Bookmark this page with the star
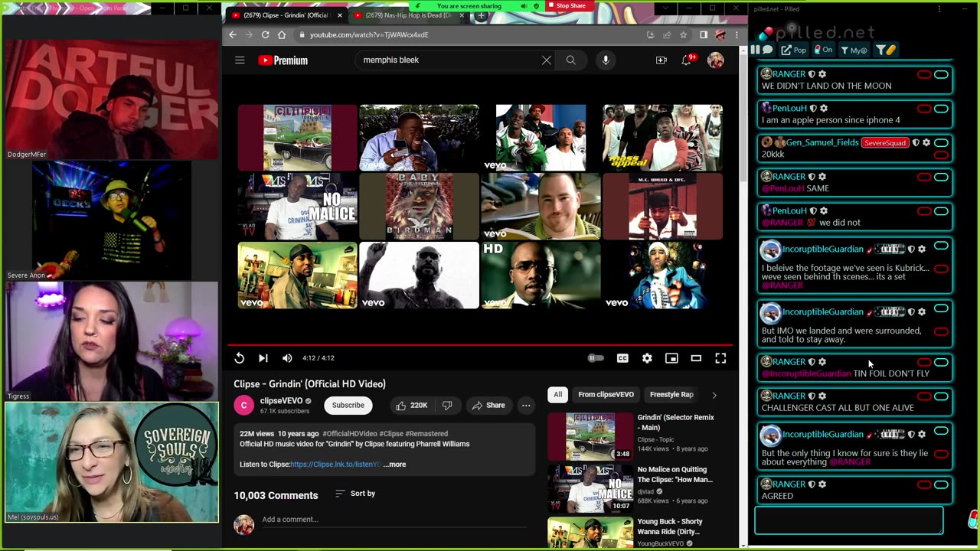This screenshot has width=980, height=551. (683, 34)
